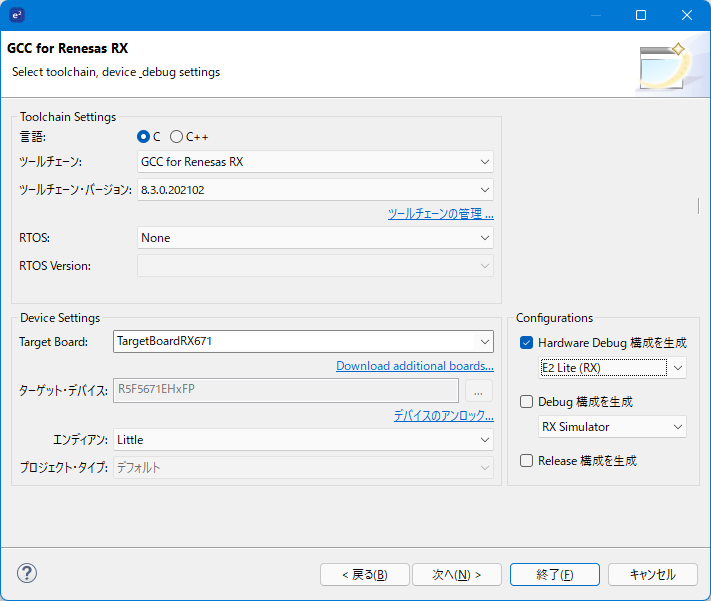Click the プロジェクト・タイプ dropdown showing デフォルト
This screenshot has width=711, height=601.
[x=303, y=468]
